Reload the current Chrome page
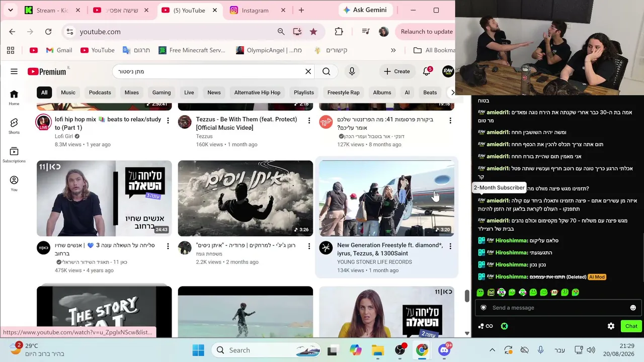The height and width of the screenshot is (362, 644). pyautogui.click(x=48, y=32)
